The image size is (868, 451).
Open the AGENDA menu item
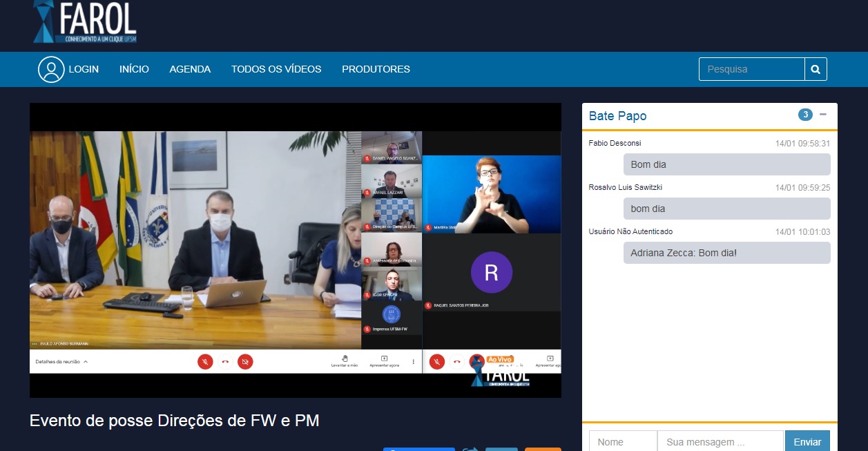190,69
